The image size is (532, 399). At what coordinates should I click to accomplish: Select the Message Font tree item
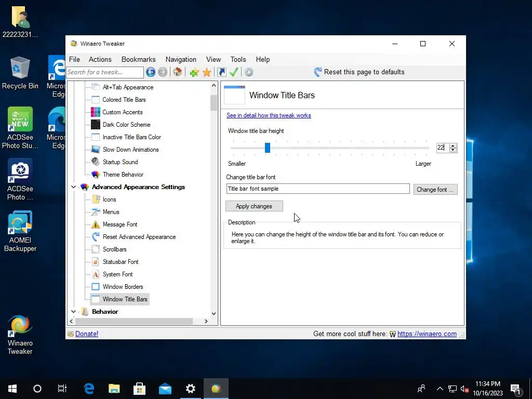[120, 224]
